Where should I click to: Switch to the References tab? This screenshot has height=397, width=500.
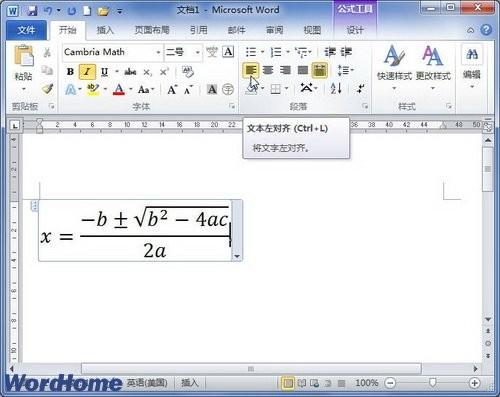[x=199, y=30]
